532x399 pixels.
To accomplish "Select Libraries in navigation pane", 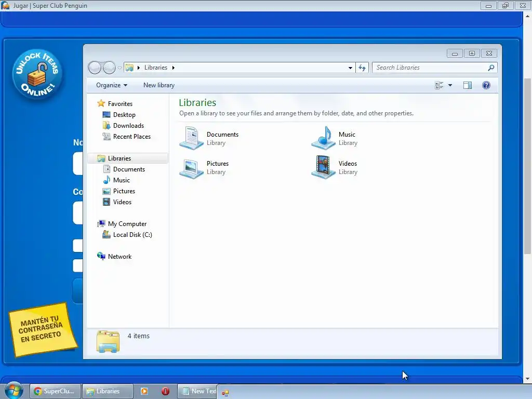I will pos(128,158).
